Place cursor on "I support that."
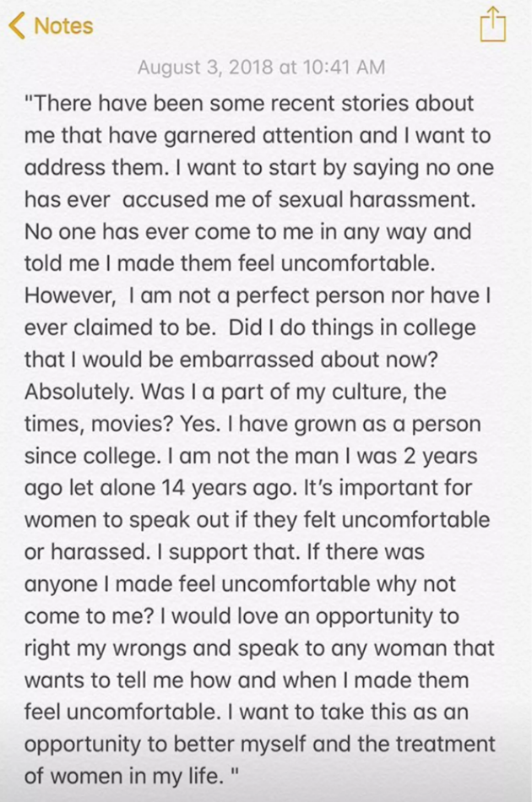The width and height of the screenshot is (532, 802). pyautogui.click(x=234, y=552)
